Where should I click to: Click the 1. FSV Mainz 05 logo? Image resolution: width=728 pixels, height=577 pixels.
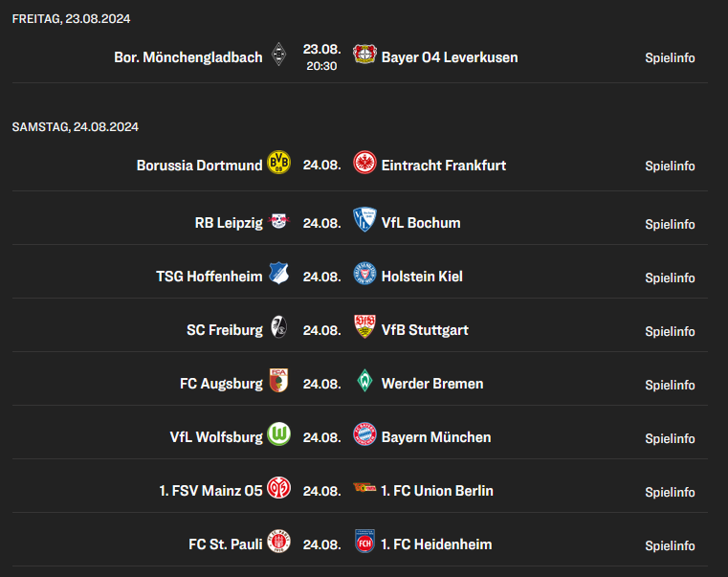[278, 488]
